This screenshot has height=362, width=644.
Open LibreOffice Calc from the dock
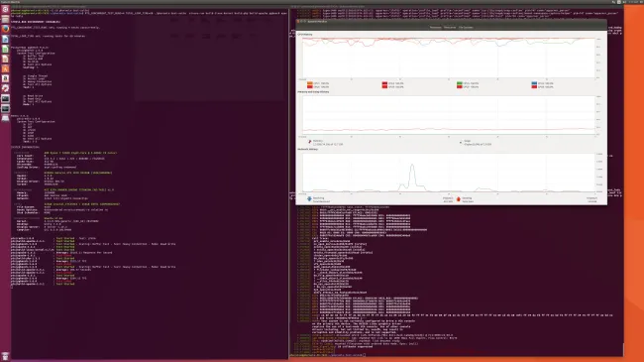pyautogui.click(x=5, y=49)
